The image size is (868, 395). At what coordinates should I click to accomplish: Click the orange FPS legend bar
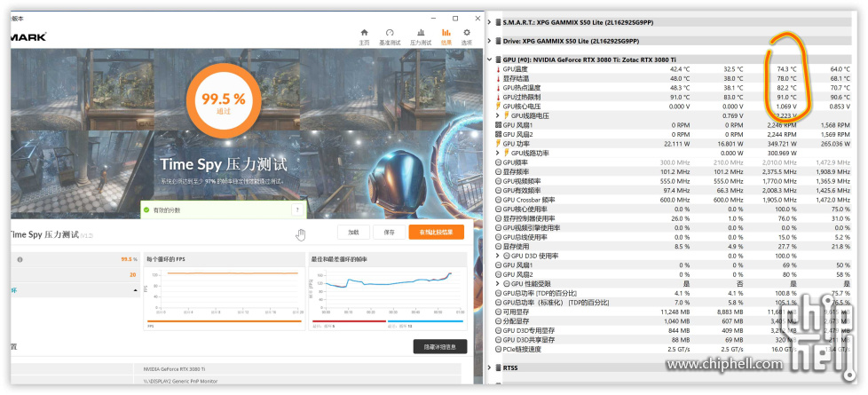tap(225, 320)
